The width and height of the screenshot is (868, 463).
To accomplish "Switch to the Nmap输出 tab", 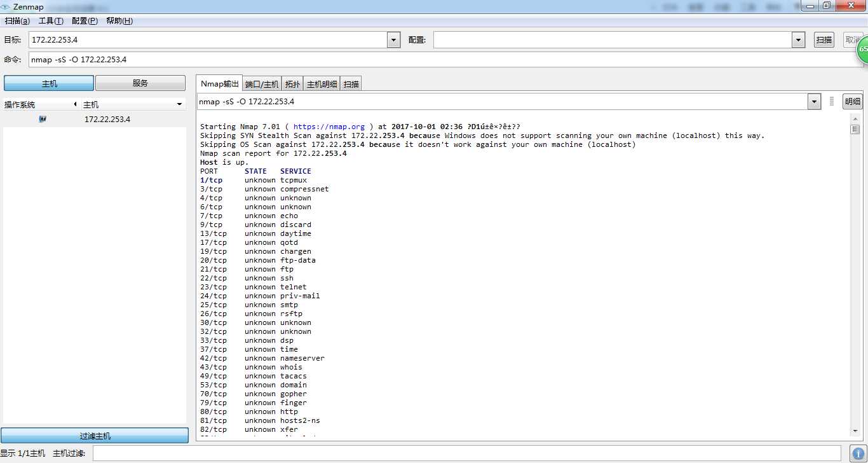I will 220,84.
